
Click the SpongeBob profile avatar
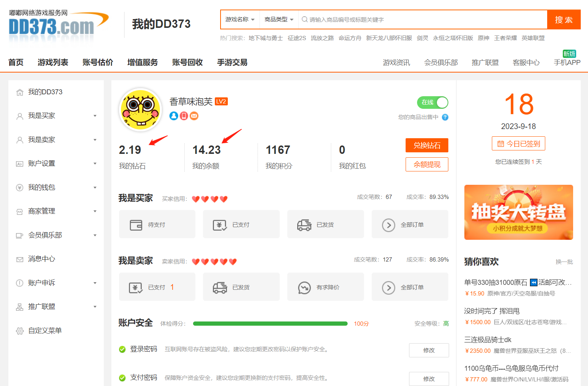tap(140, 110)
